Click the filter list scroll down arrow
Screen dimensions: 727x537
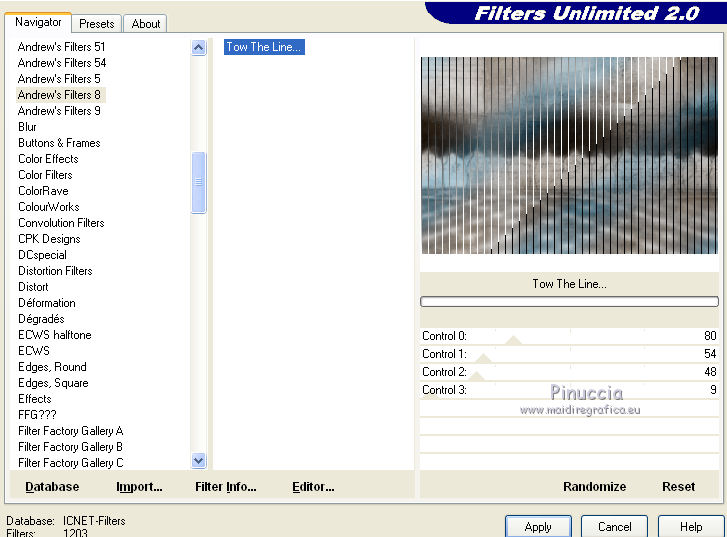click(198, 460)
